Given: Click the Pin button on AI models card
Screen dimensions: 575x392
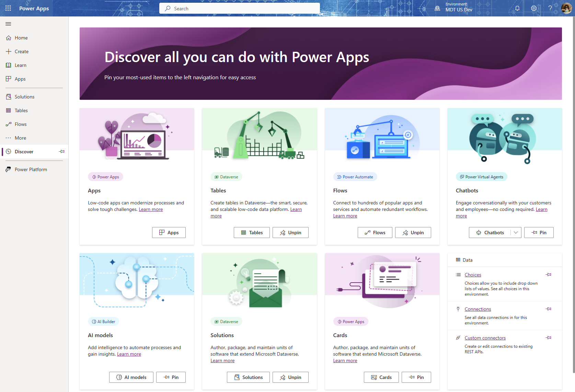Looking at the screenshot, I should tap(171, 377).
